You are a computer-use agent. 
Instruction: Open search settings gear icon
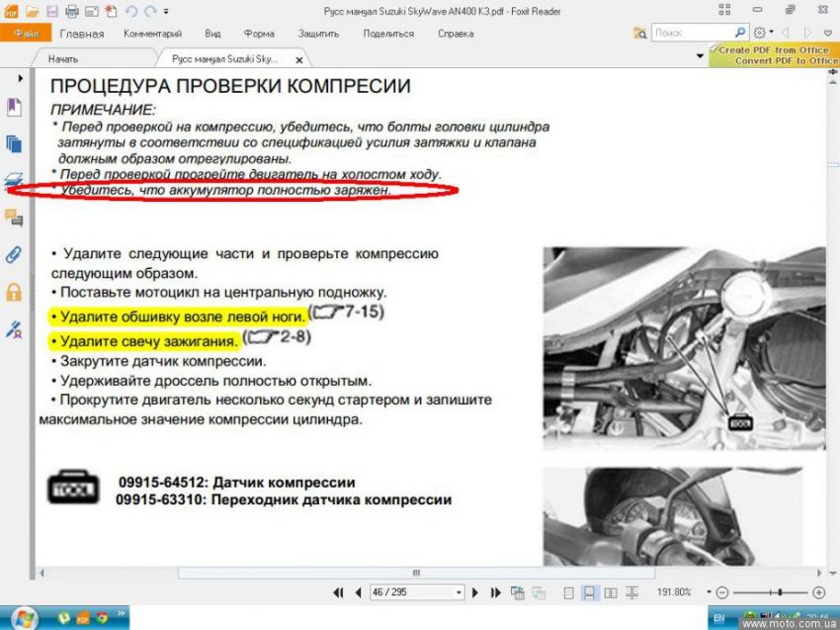pos(759,33)
